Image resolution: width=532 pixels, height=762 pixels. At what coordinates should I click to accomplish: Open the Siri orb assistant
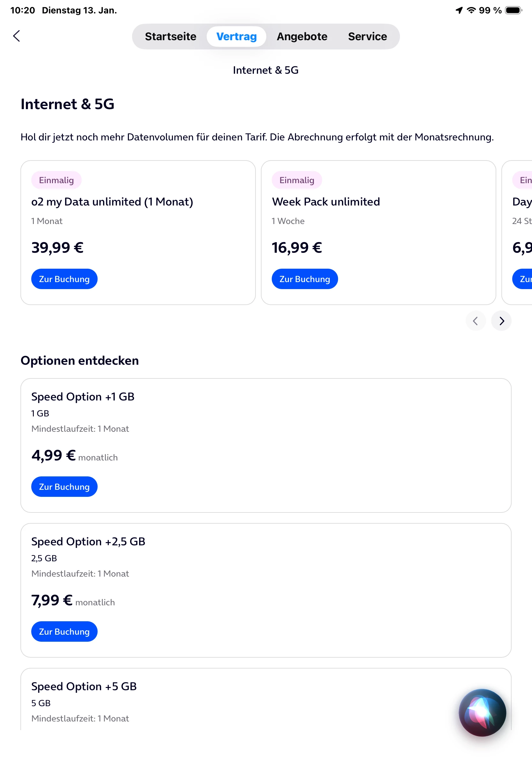(x=482, y=712)
